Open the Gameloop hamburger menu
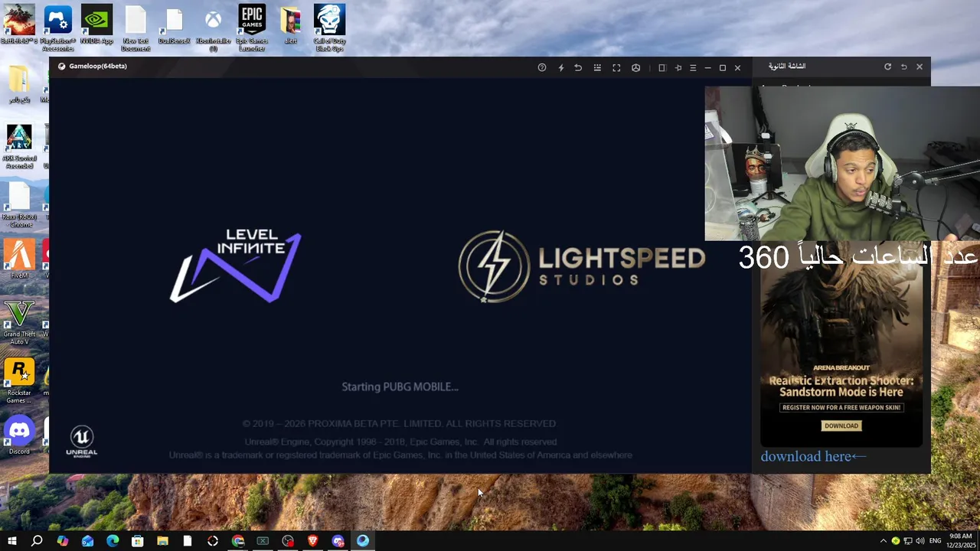 tap(693, 67)
